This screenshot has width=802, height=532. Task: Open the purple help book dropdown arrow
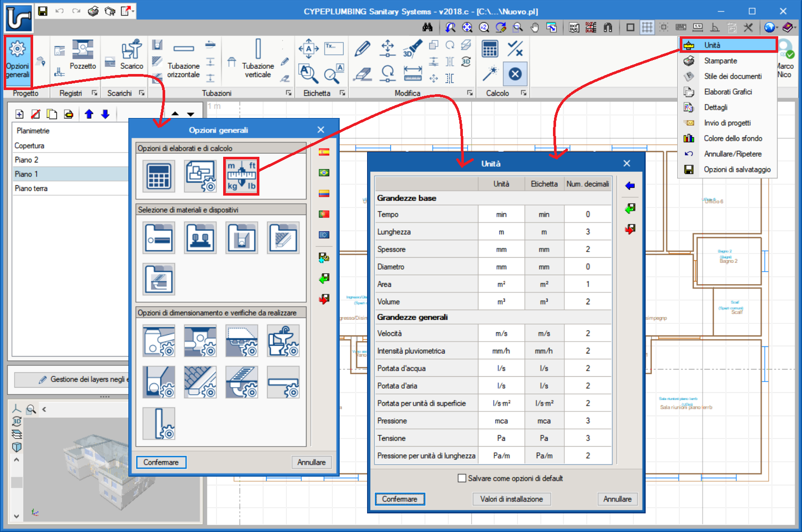tap(794, 27)
